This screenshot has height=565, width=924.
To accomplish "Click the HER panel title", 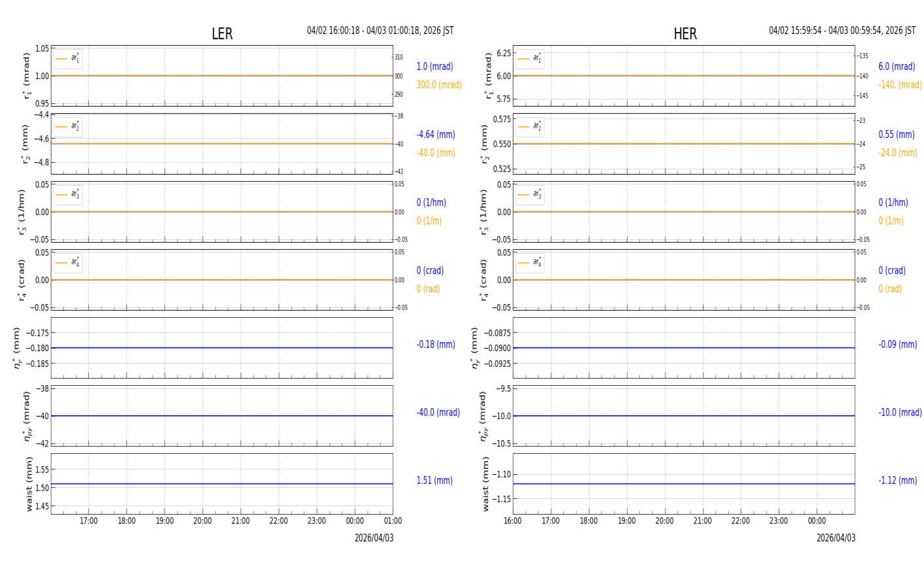I will tap(685, 34).
